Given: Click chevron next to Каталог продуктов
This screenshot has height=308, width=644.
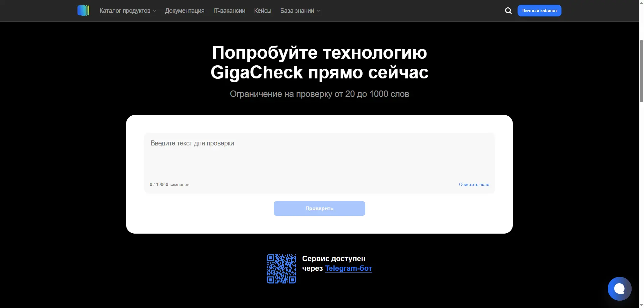Looking at the screenshot, I should 154,11.
